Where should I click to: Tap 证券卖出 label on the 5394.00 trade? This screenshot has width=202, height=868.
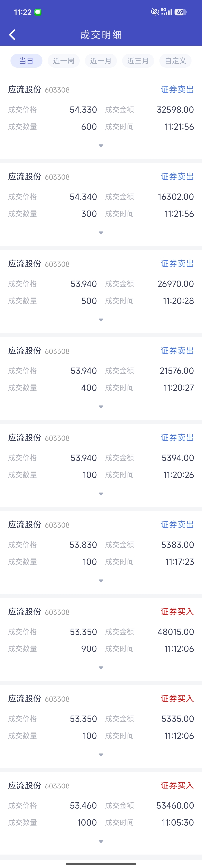[x=177, y=438]
